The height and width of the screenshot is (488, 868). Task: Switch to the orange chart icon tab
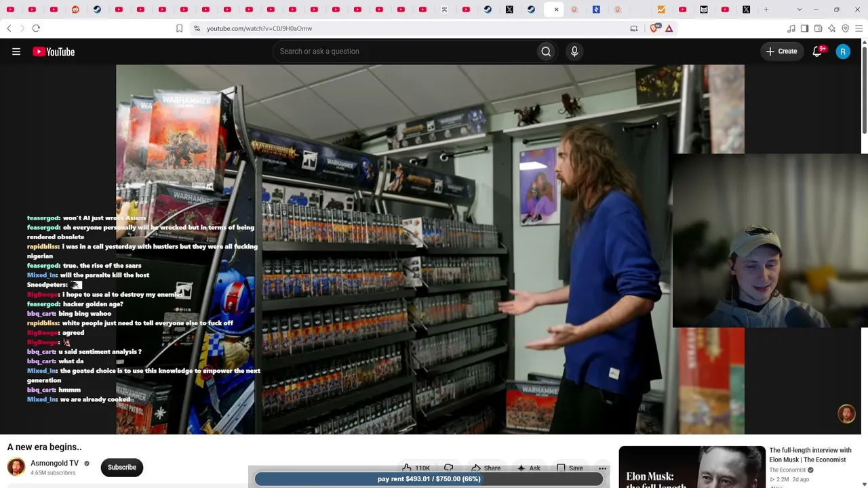tap(661, 9)
